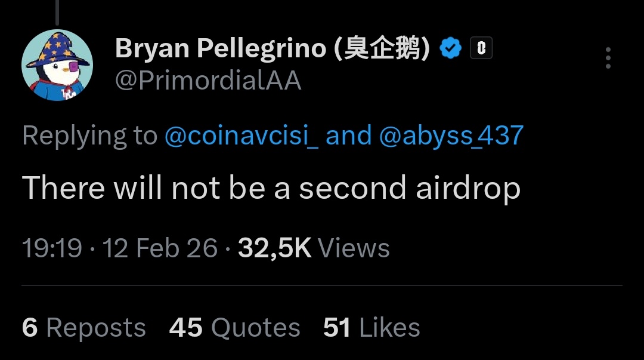
Task: Click the 19:19 timestamp
Action: click(x=51, y=248)
